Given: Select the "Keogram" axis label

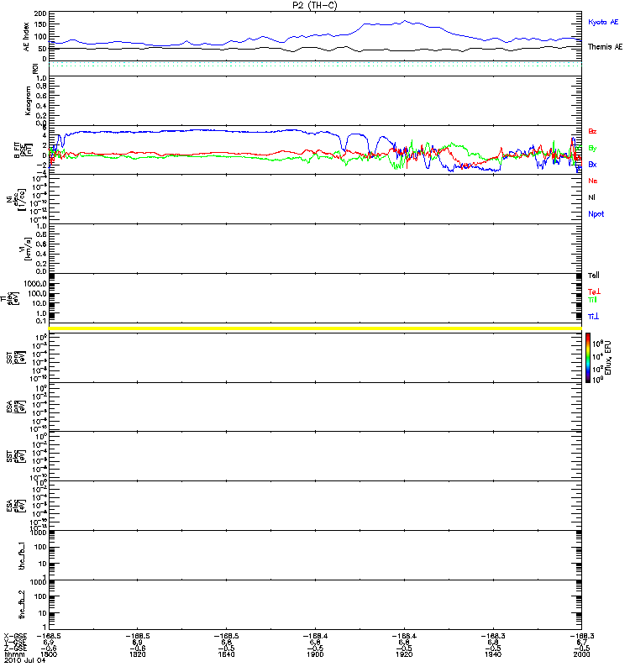Looking at the screenshot, I should pos(28,101).
